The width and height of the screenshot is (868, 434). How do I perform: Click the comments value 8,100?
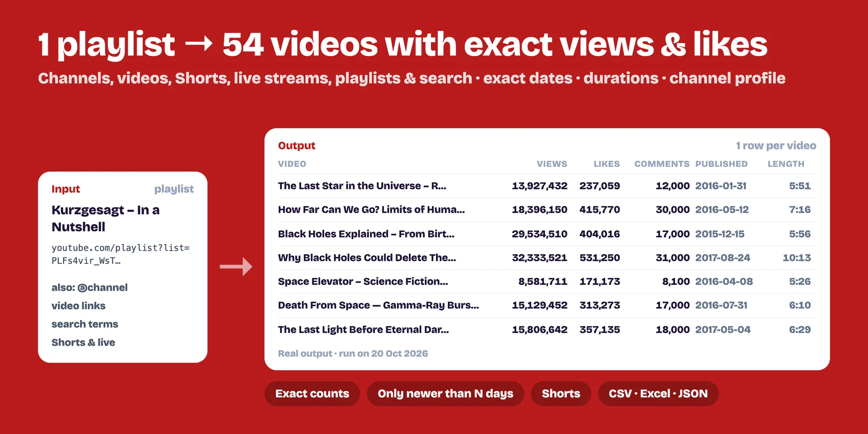tap(676, 282)
